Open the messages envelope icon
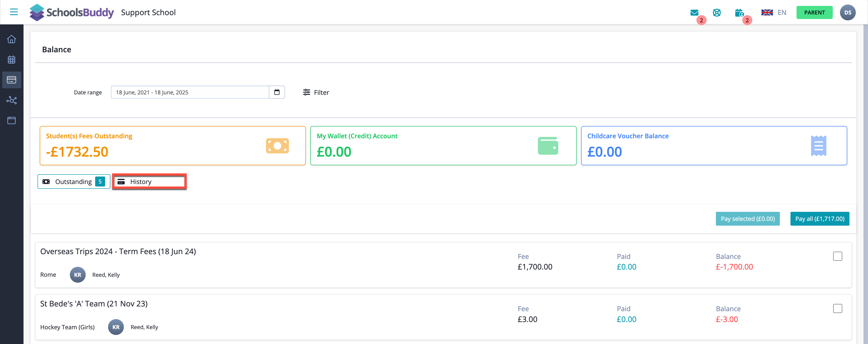Image resolution: width=868 pixels, height=344 pixels. (x=694, y=13)
